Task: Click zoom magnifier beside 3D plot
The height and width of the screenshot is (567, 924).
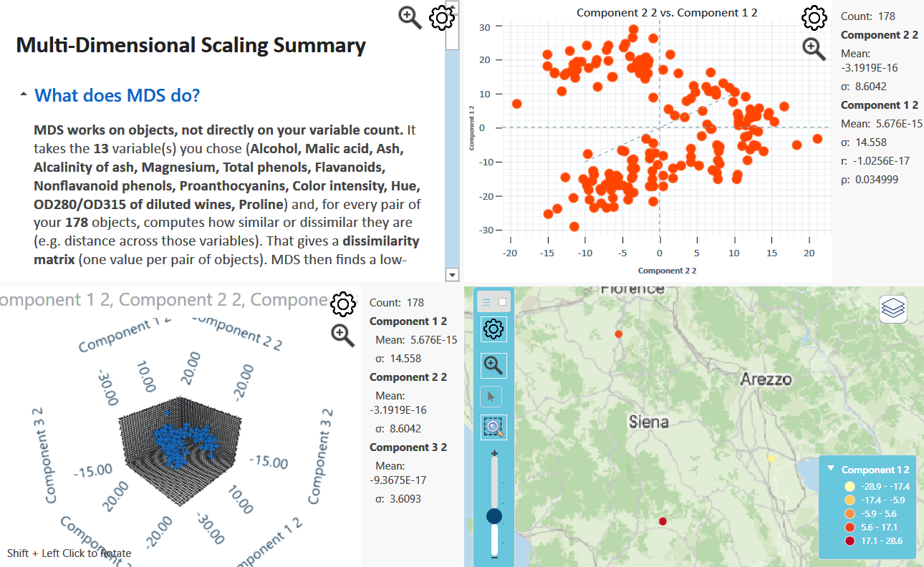Action: [x=344, y=335]
